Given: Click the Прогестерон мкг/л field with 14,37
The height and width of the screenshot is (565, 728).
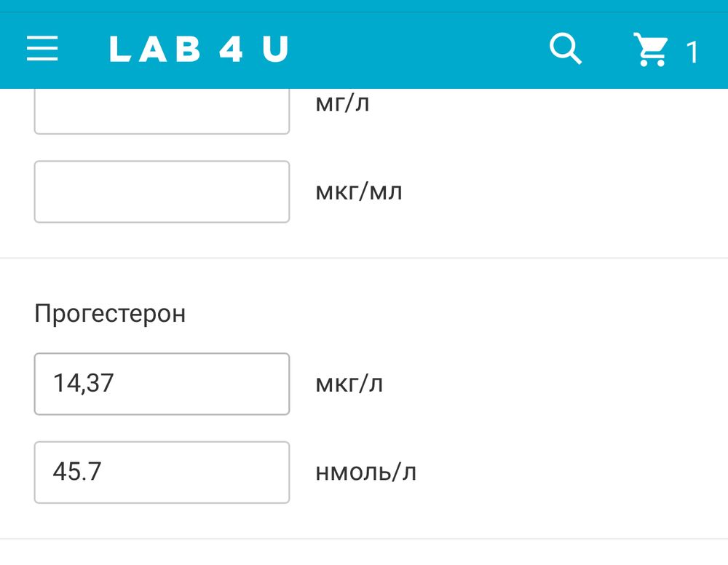Looking at the screenshot, I should [162, 384].
